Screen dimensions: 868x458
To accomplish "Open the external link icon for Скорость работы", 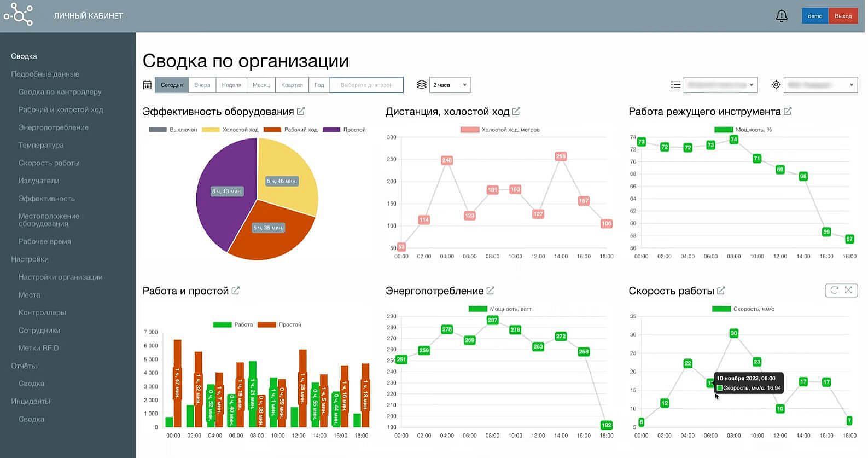I will 721,291.
